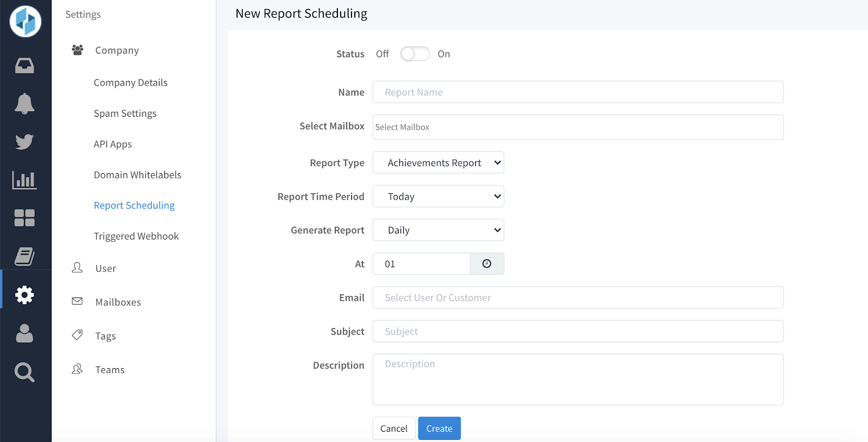Go to Report Scheduling page
Image resolution: width=868 pixels, height=442 pixels.
135,205
